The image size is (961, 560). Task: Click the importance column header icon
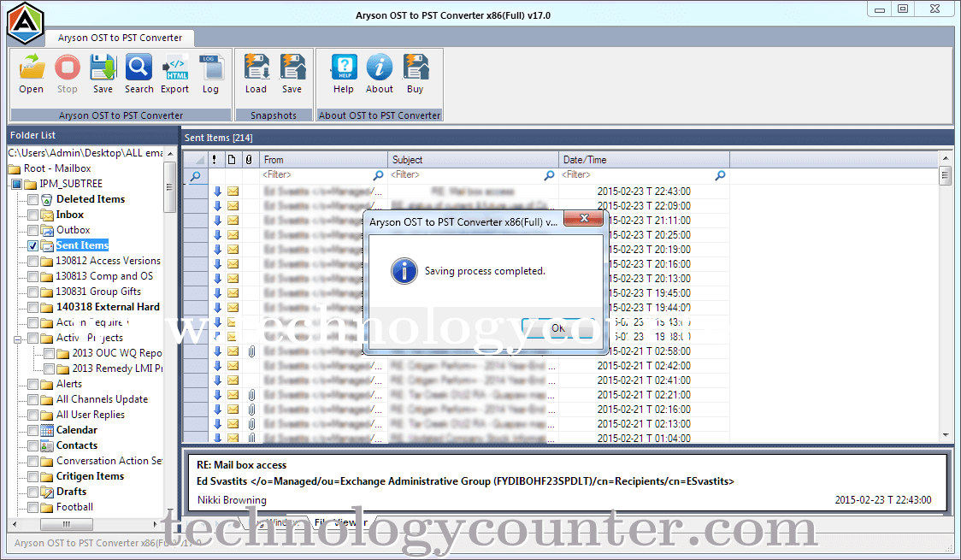(214, 160)
